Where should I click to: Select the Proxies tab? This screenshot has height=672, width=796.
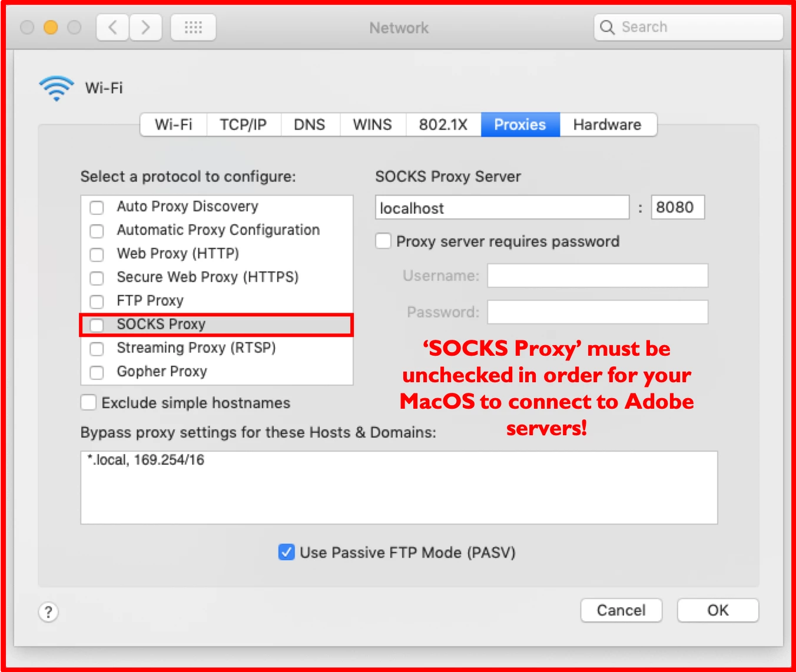tap(520, 125)
